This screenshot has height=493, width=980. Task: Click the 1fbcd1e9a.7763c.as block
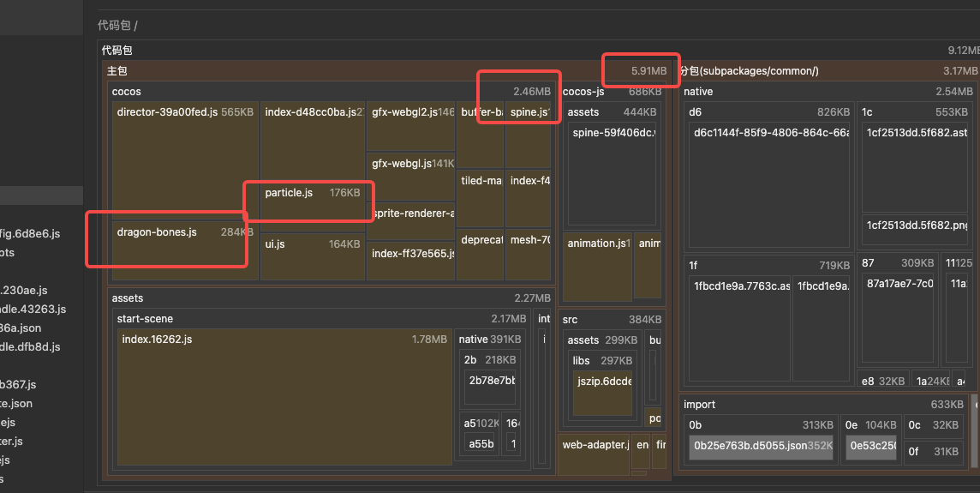coord(740,328)
